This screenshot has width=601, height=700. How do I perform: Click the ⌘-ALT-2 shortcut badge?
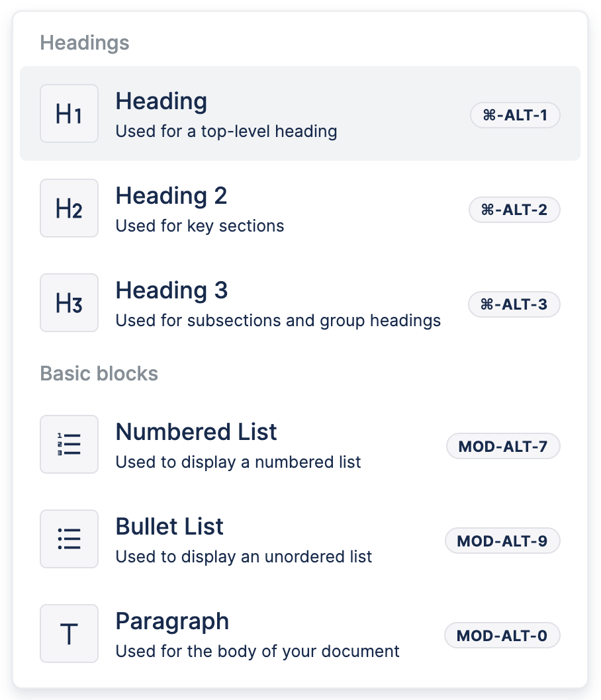coord(514,210)
